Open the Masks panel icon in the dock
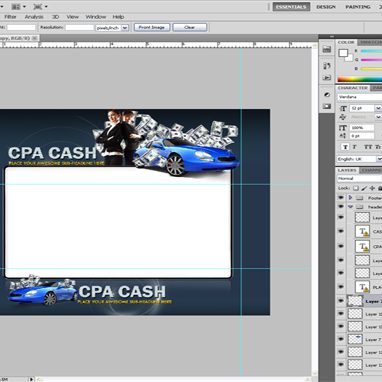 [x=327, y=106]
